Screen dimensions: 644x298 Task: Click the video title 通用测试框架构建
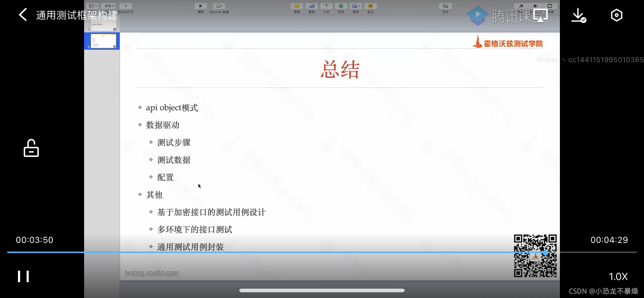point(77,15)
